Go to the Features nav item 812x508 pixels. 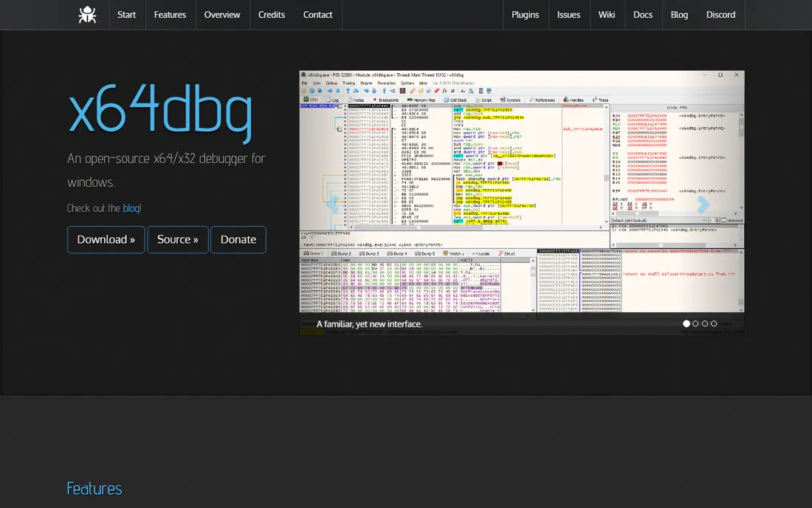pos(170,15)
